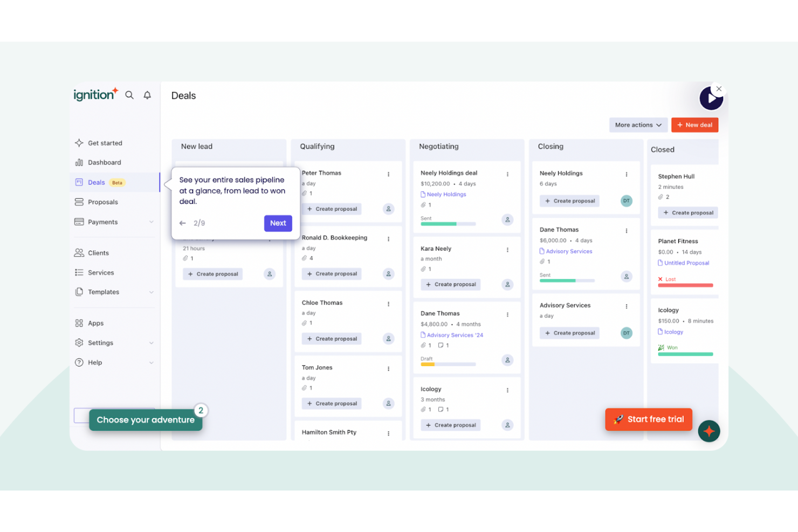Click the New deal button
This screenshot has height=532, width=798.
[x=695, y=125]
